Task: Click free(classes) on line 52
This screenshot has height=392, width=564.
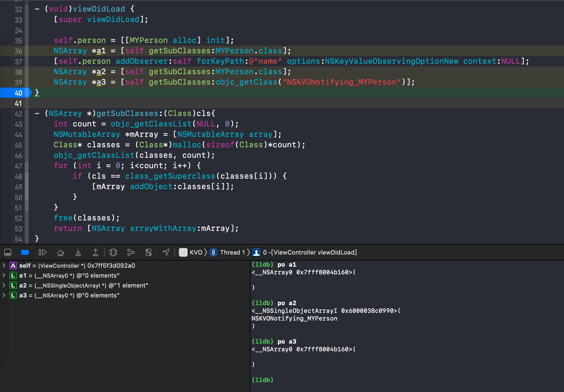Action: pos(87,218)
